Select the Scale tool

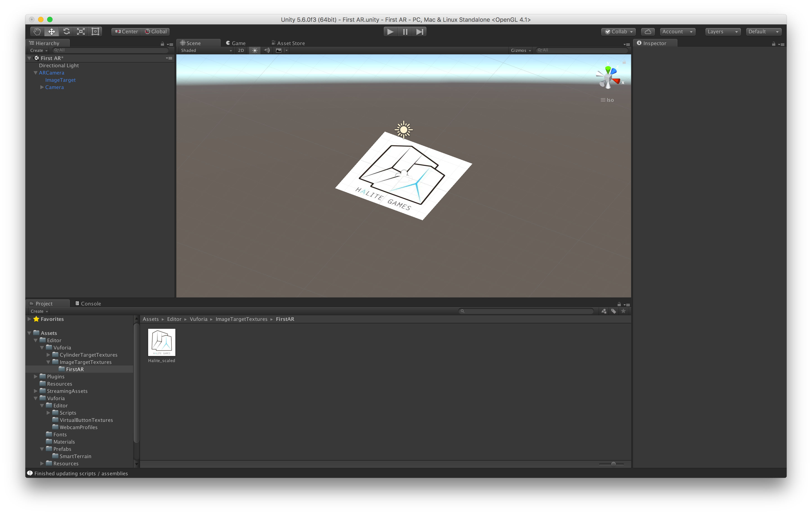81,32
